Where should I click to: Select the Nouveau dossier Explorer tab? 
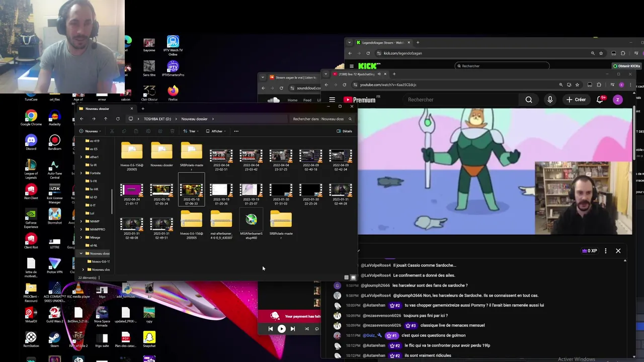click(106, 109)
